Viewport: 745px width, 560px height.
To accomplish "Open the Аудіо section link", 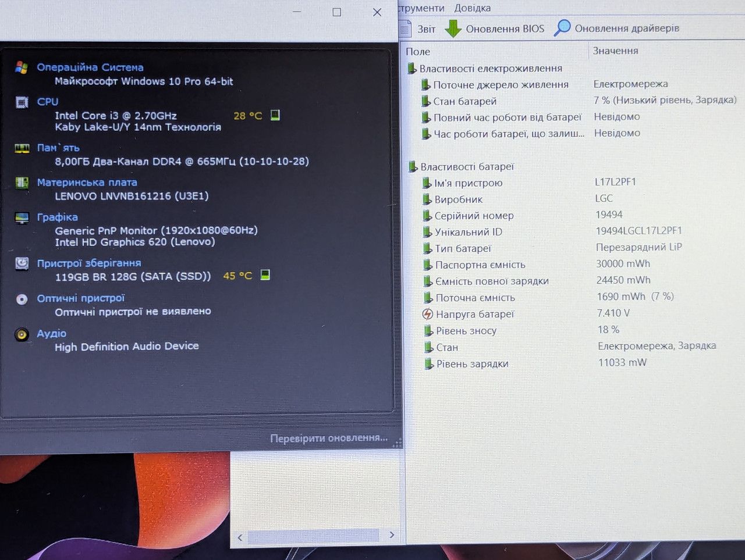I will 51,333.
